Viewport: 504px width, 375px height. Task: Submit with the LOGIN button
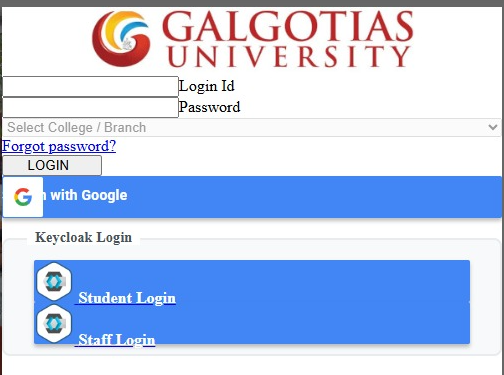[52, 165]
